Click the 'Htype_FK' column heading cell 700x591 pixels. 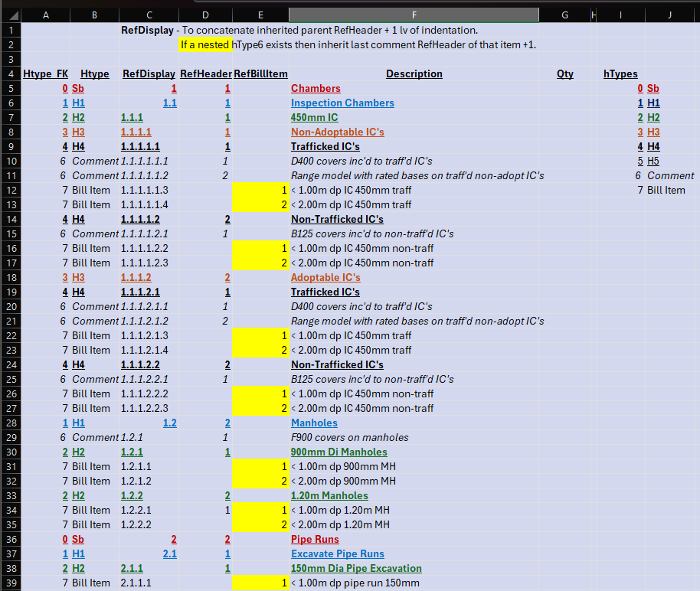[x=45, y=74]
